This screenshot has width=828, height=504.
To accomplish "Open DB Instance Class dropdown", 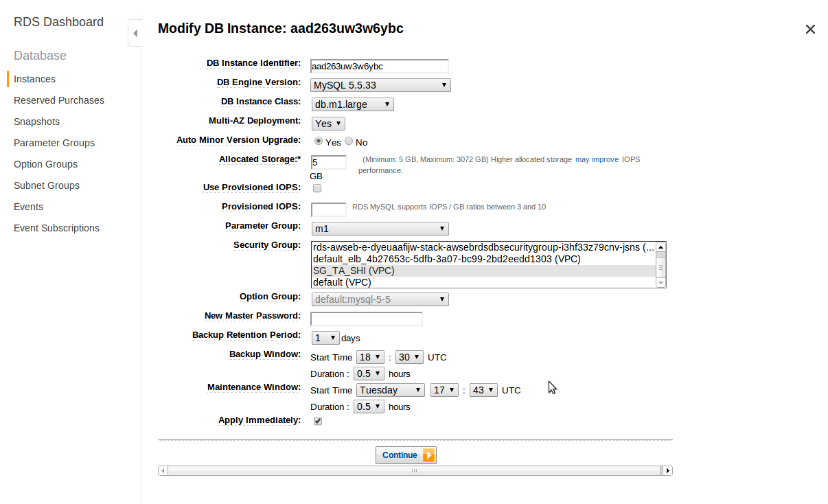I will [x=352, y=104].
